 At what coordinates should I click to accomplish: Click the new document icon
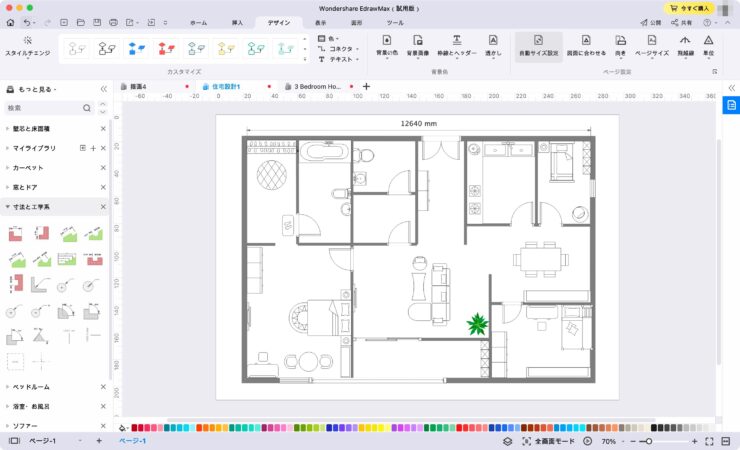[x=64, y=22]
